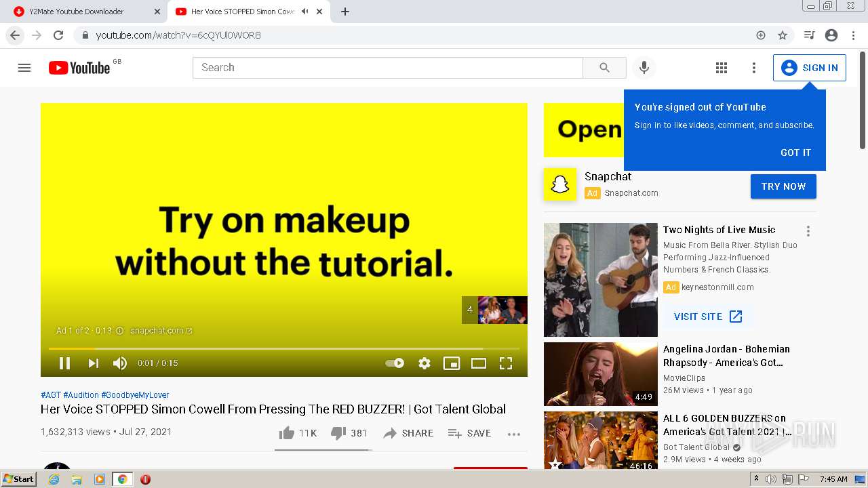Open Windows Explorer from taskbar
This screenshot has width=868, height=488.
point(77,479)
